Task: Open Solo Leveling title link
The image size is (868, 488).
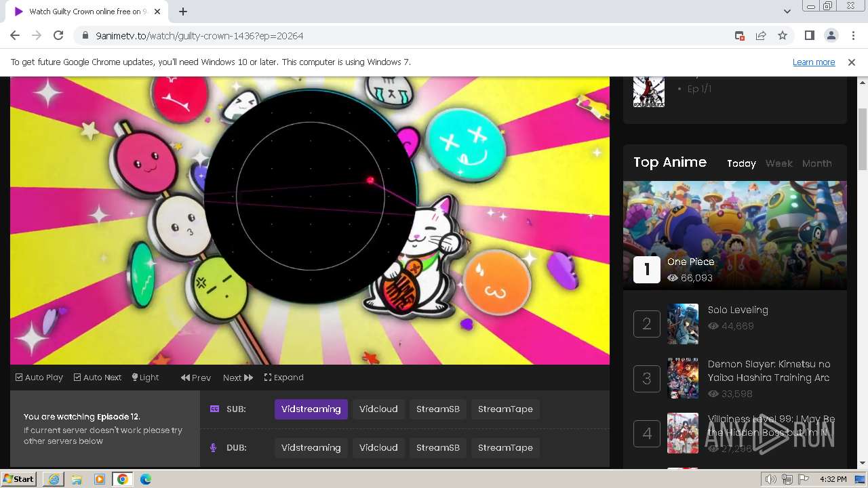Action: coord(738,310)
